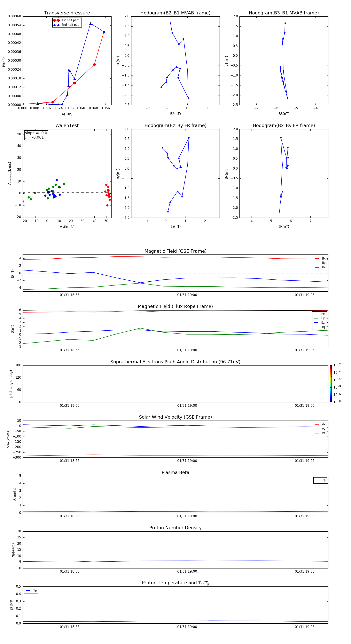Image resolution: width=351 pixels, height=644 pixels.
Task: Click the 'A(T·m)' x-axis label
Action: click(x=67, y=114)
